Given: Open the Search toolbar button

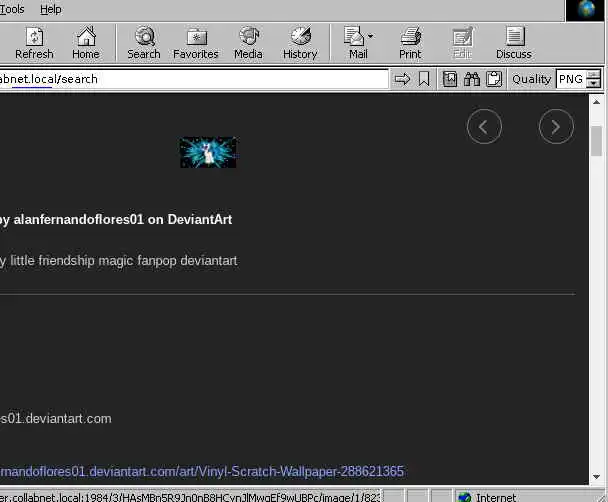Looking at the screenshot, I should click(x=144, y=43).
